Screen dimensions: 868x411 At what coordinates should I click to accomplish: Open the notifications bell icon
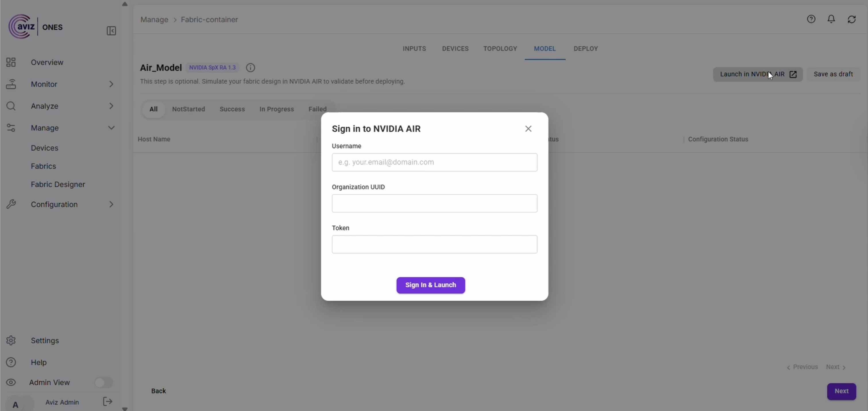pos(831,19)
